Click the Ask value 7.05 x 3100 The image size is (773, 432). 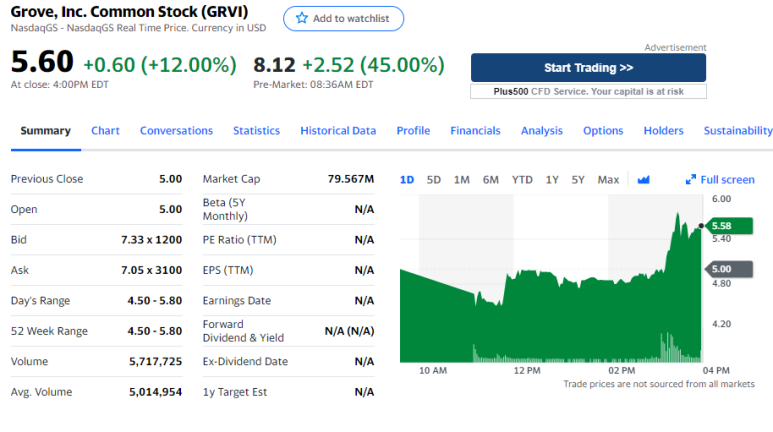pyautogui.click(x=151, y=270)
